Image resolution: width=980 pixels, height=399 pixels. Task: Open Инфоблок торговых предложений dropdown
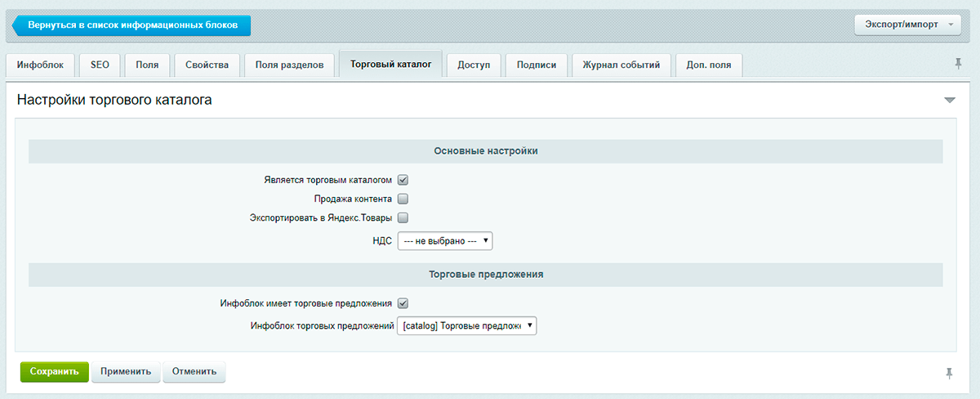(467, 325)
